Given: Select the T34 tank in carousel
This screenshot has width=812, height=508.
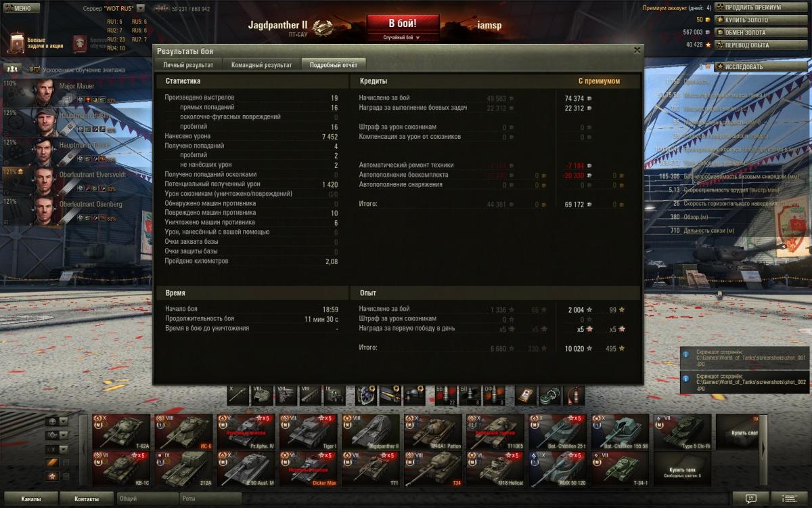Looking at the screenshot, I should coord(432,469).
